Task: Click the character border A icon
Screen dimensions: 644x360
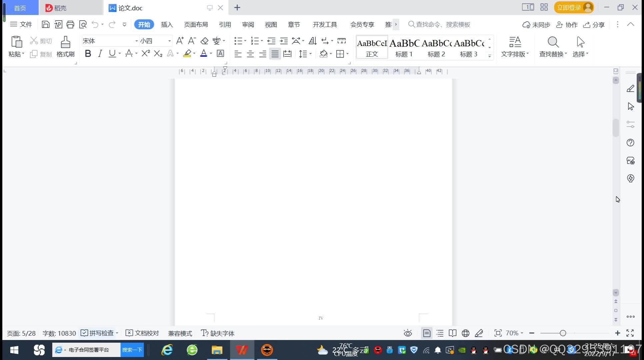Action: pos(220,53)
